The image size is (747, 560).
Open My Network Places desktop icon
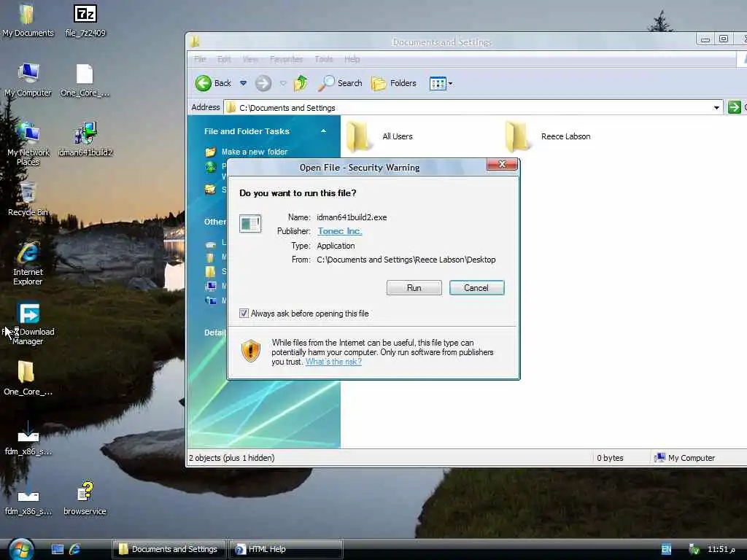[28, 144]
